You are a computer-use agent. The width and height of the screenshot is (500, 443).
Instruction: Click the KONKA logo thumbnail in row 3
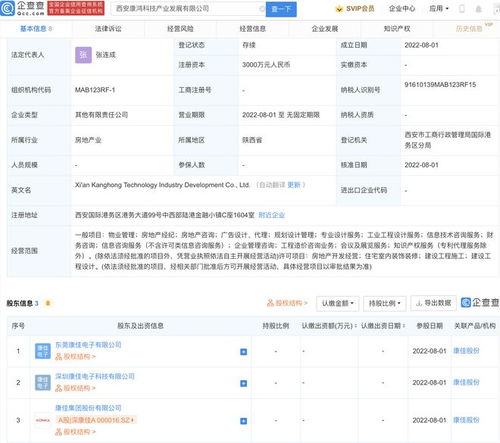43,420
